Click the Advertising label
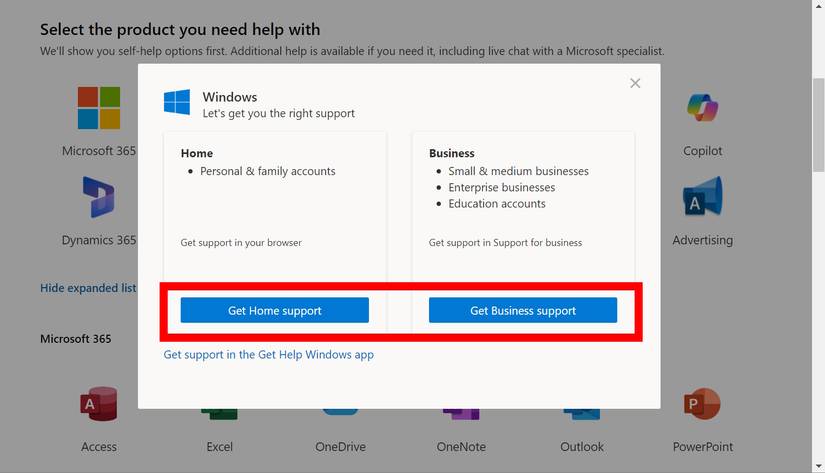 coord(702,240)
